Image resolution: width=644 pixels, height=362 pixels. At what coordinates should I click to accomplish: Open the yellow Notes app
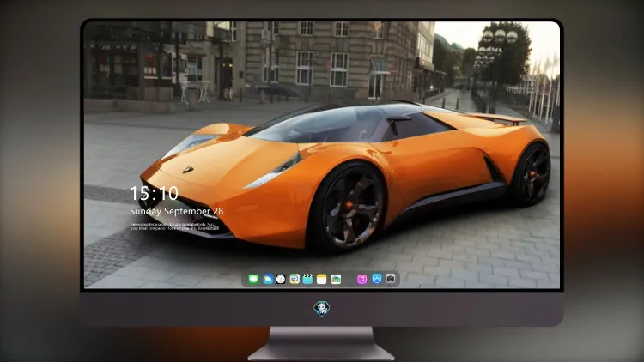[x=322, y=279]
